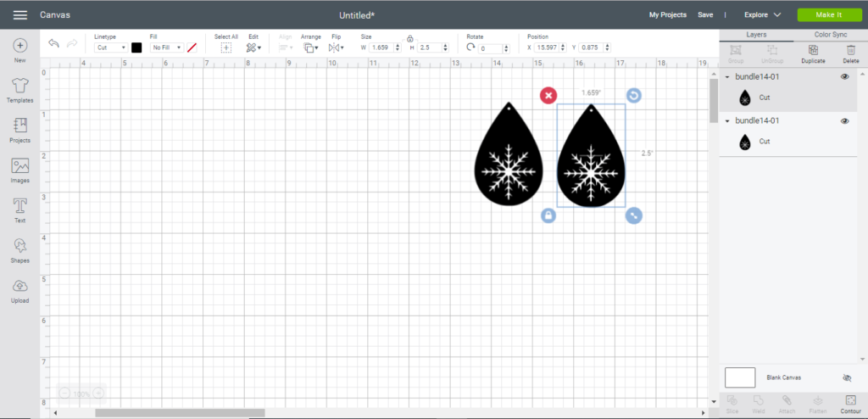Click the Attach tool

click(x=787, y=404)
